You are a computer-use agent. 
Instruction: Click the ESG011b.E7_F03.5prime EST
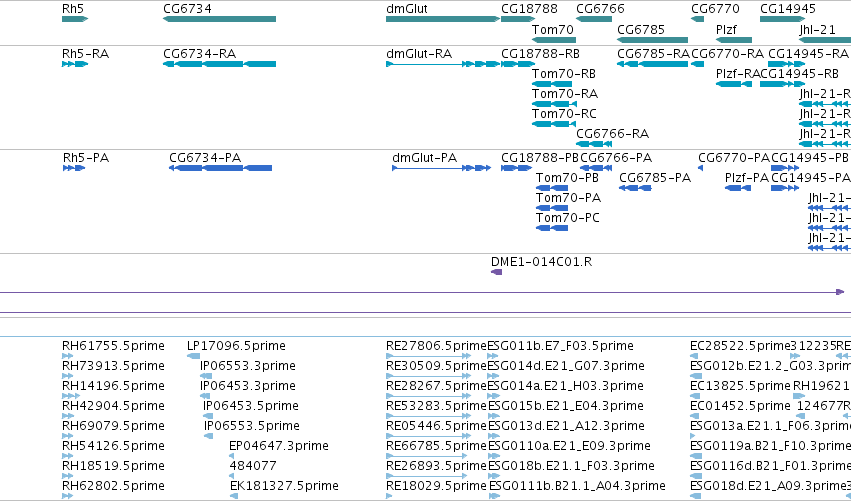pos(494,356)
